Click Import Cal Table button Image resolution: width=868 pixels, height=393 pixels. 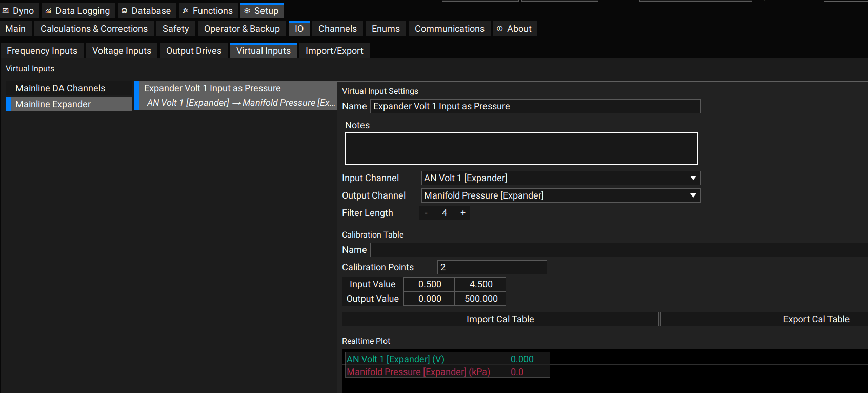(500, 319)
